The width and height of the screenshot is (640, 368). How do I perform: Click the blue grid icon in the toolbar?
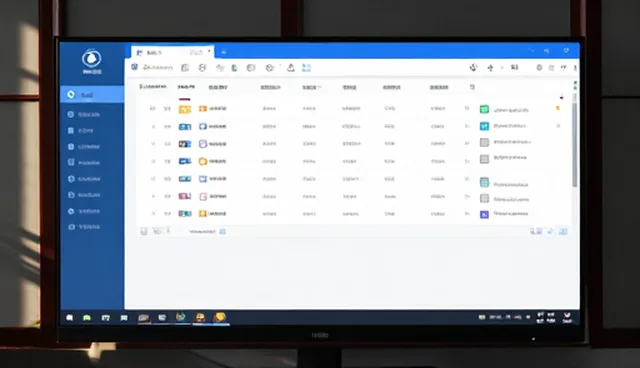[306, 68]
